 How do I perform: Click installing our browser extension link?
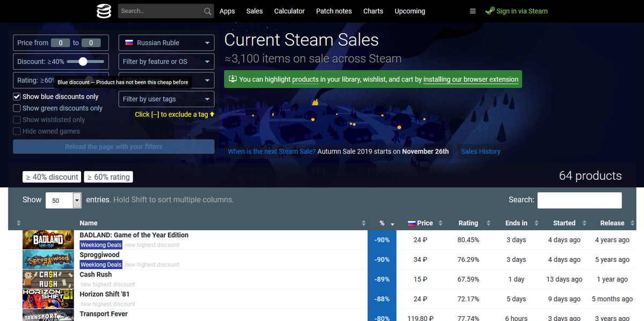[471, 79]
